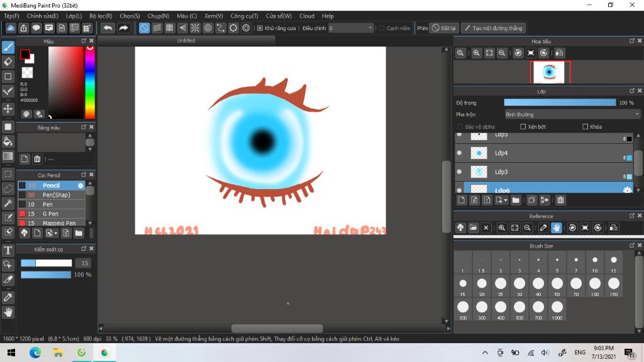Hide the Lớp3 layer visibility

(x=460, y=172)
